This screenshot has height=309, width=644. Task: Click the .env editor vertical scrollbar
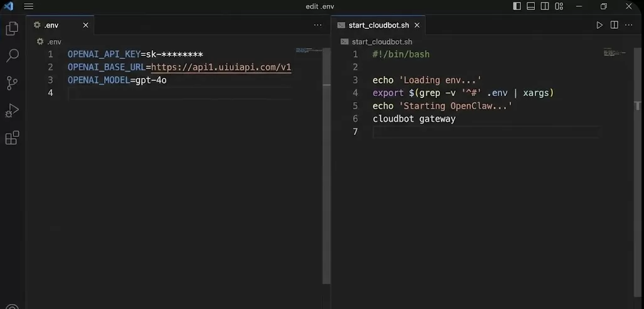326,166
